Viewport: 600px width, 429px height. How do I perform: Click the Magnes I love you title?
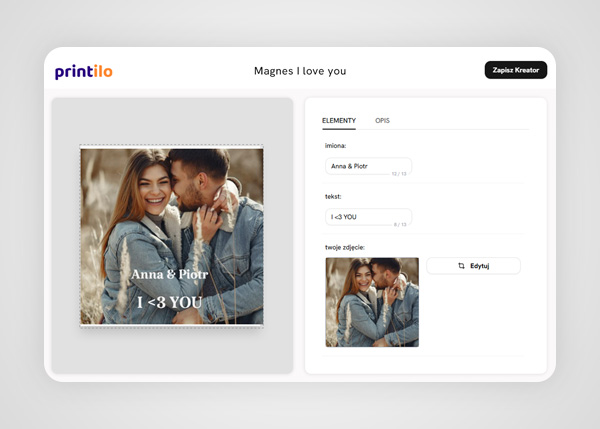(300, 71)
